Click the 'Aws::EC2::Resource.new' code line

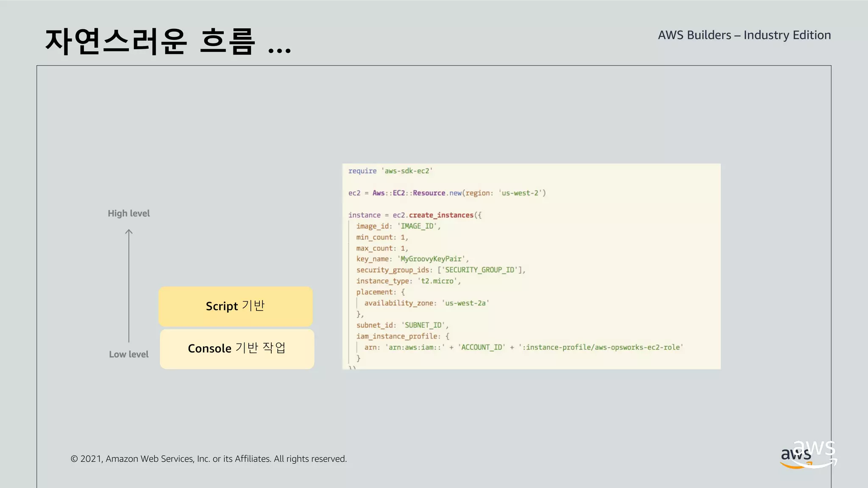(447, 193)
